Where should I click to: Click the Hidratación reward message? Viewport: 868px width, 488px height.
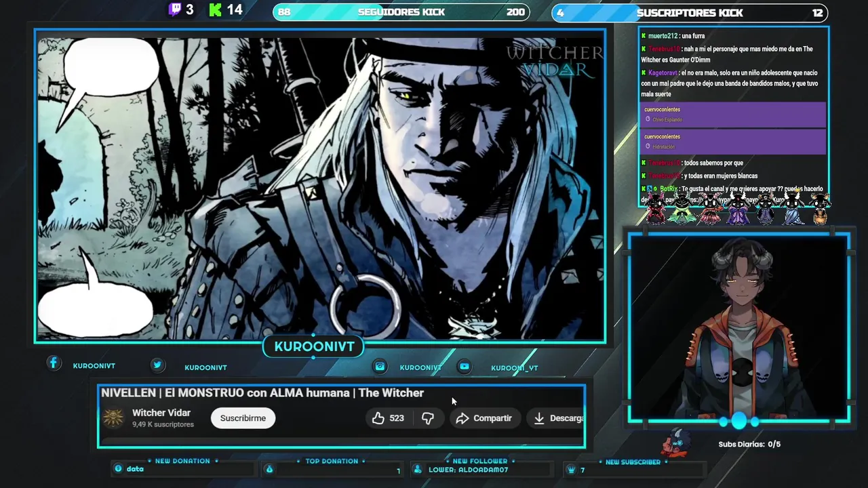point(734,141)
